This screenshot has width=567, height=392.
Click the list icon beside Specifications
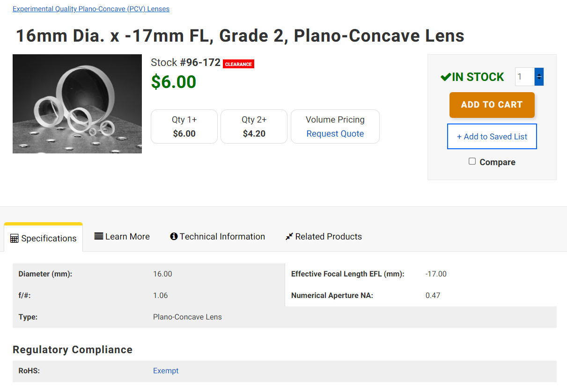(15, 238)
